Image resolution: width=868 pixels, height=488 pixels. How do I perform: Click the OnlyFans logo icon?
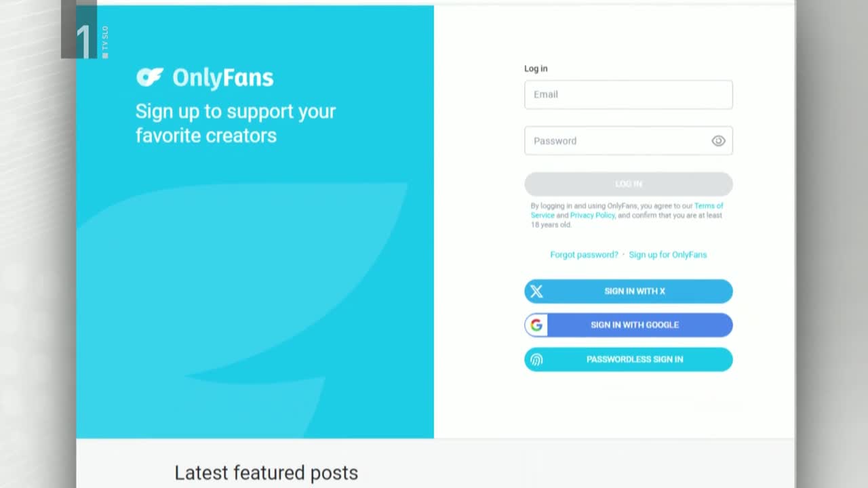(150, 77)
